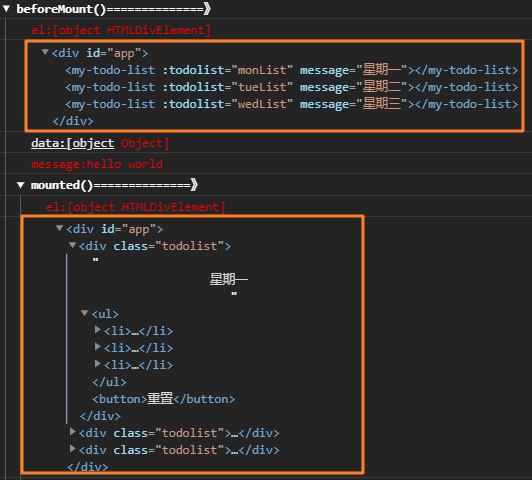Viewport: 532px width, 480px height.
Task: Select the my-todo-list line with monList
Action: (x=292, y=70)
